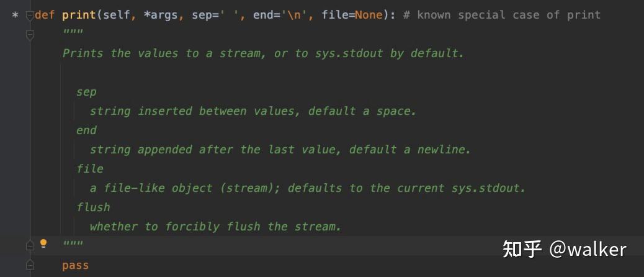Click the None default value of file
This screenshot has height=277, width=644.
[369, 15]
